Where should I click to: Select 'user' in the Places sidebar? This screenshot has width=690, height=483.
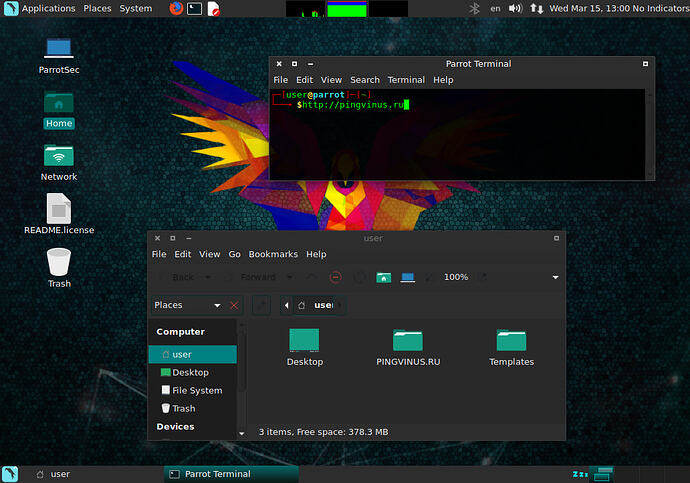point(193,355)
